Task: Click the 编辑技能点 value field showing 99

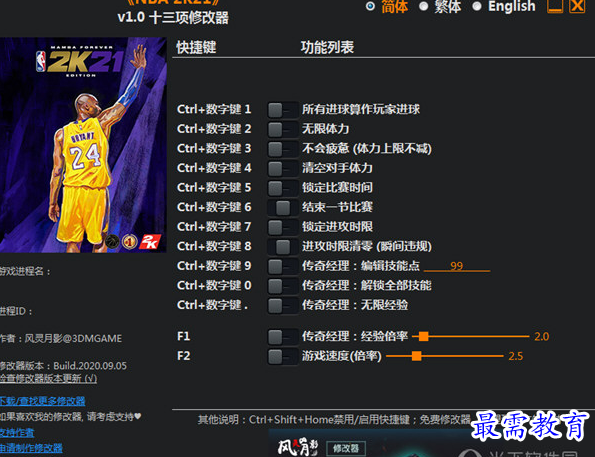Action: 457,266
